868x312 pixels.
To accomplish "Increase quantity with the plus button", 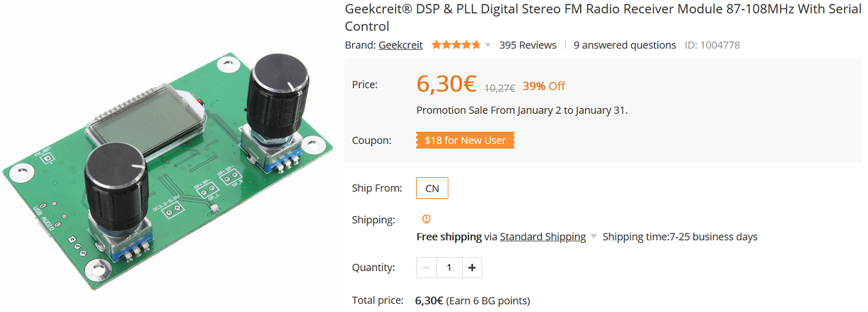I will pyautogui.click(x=472, y=267).
